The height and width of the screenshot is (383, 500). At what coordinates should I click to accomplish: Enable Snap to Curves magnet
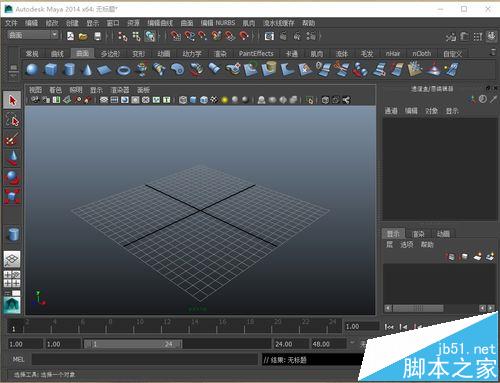[x=189, y=36]
